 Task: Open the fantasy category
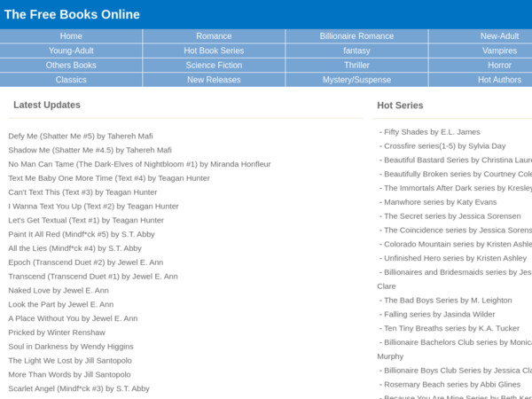tap(356, 51)
